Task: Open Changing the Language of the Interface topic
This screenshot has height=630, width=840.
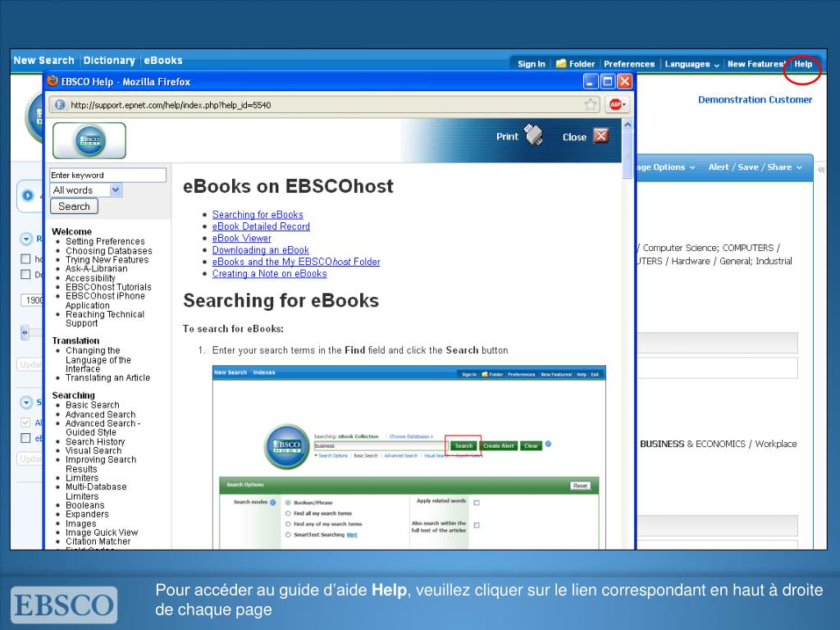Action: click(x=98, y=359)
